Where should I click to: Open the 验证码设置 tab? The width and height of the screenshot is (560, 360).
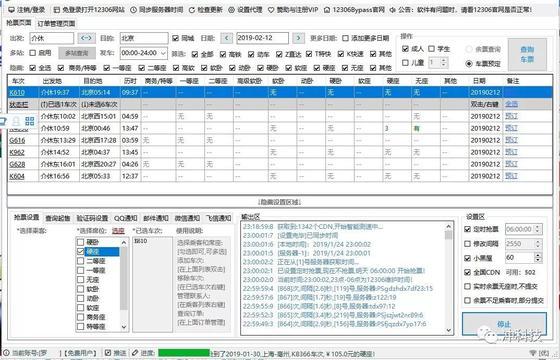point(92,218)
